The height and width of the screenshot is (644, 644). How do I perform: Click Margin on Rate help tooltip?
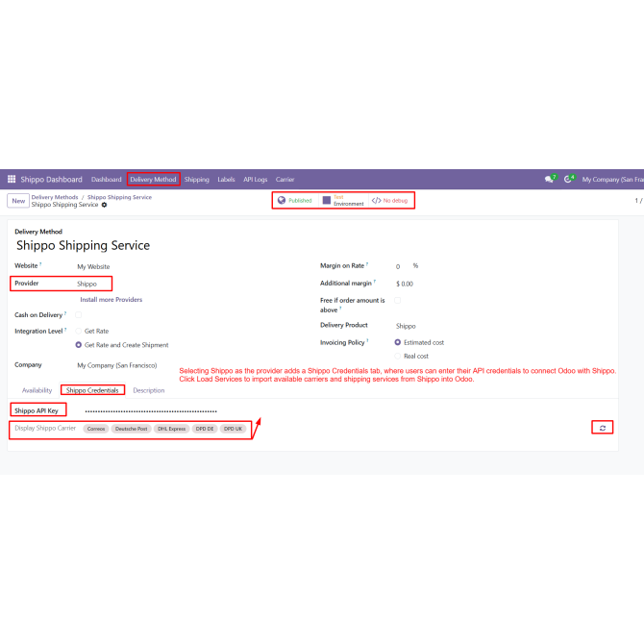[x=367, y=264]
